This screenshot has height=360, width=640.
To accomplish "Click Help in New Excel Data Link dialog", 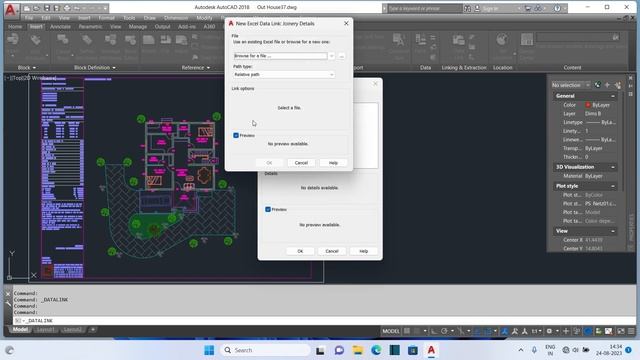I will [x=333, y=163].
